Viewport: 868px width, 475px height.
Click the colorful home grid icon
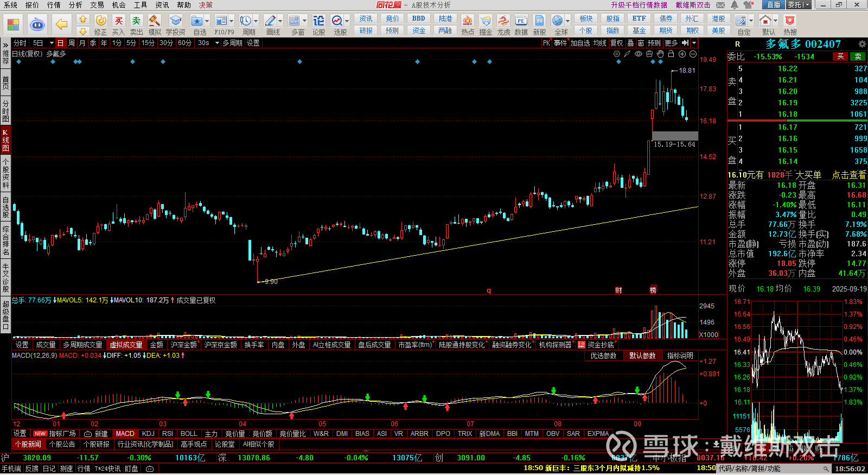(13, 24)
